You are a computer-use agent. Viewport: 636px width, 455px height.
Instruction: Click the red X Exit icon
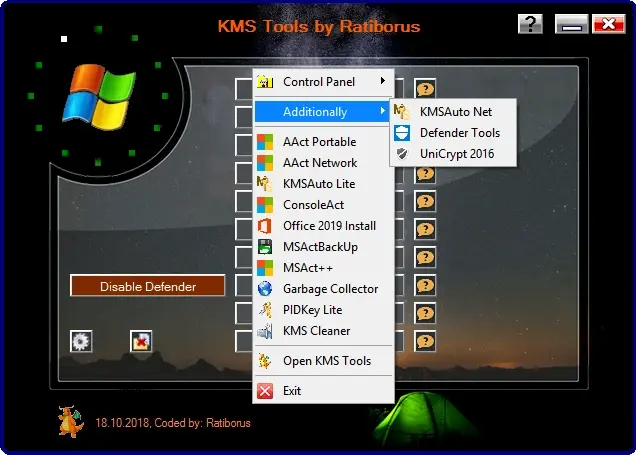point(265,391)
